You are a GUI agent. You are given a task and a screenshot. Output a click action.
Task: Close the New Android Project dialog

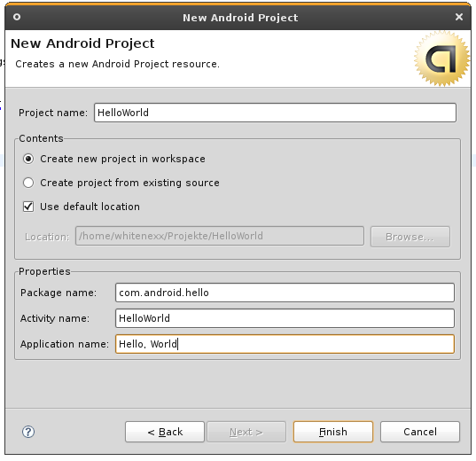click(459, 17)
